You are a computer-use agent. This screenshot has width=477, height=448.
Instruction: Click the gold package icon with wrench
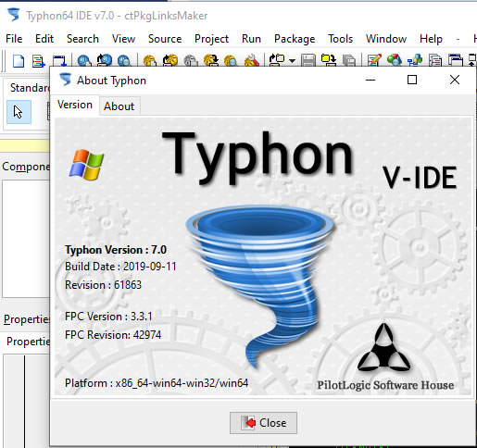(x=252, y=60)
